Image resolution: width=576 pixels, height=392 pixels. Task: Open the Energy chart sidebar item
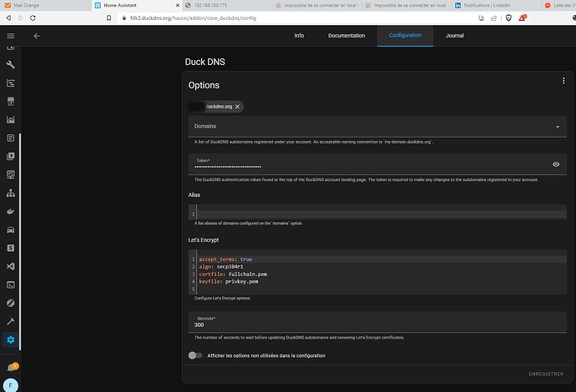click(x=11, y=83)
